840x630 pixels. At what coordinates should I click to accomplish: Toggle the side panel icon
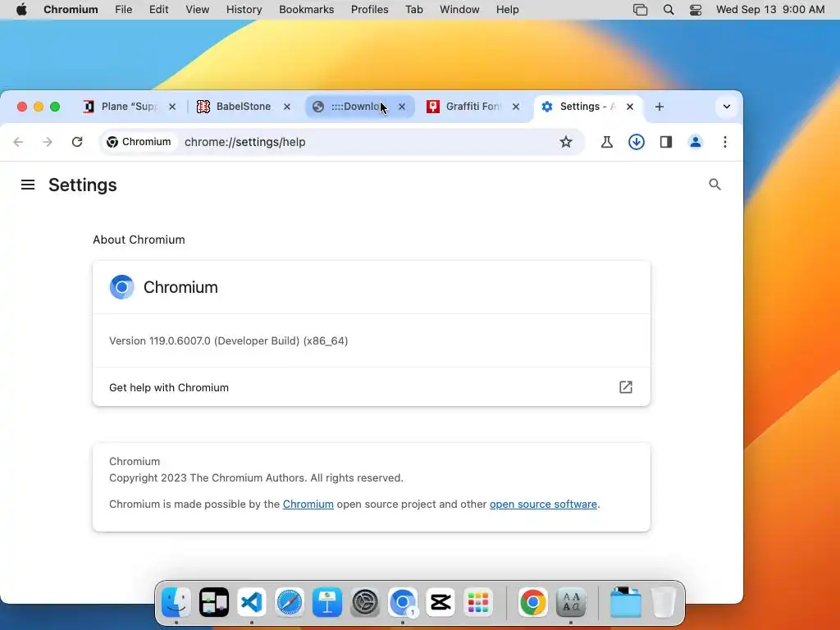pos(666,142)
